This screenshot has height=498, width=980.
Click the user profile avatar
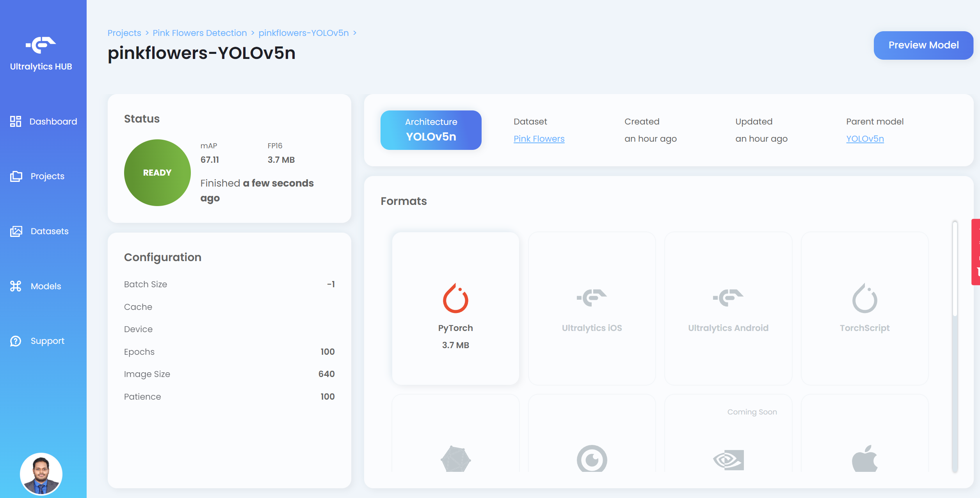pos(41,474)
